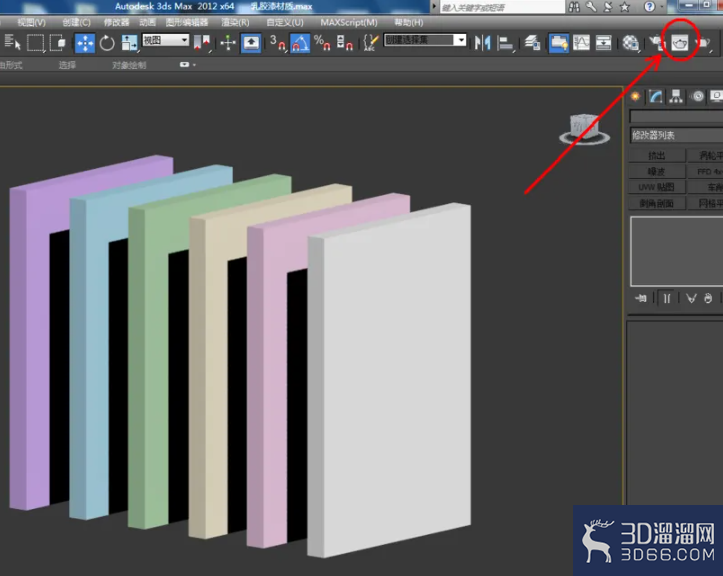The image size is (723, 576).
Task: Toggle Angle Snap on the toolbar
Action: point(300,43)
